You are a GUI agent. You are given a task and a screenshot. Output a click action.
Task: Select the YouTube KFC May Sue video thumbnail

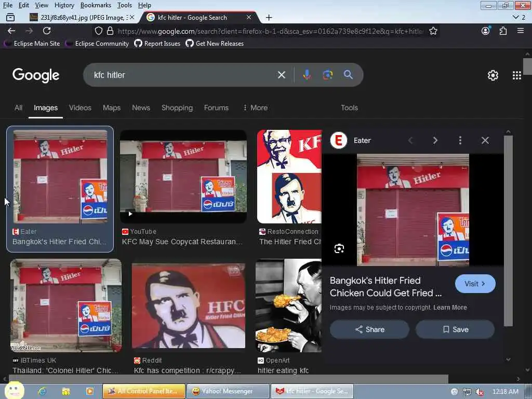pos(183,177)
